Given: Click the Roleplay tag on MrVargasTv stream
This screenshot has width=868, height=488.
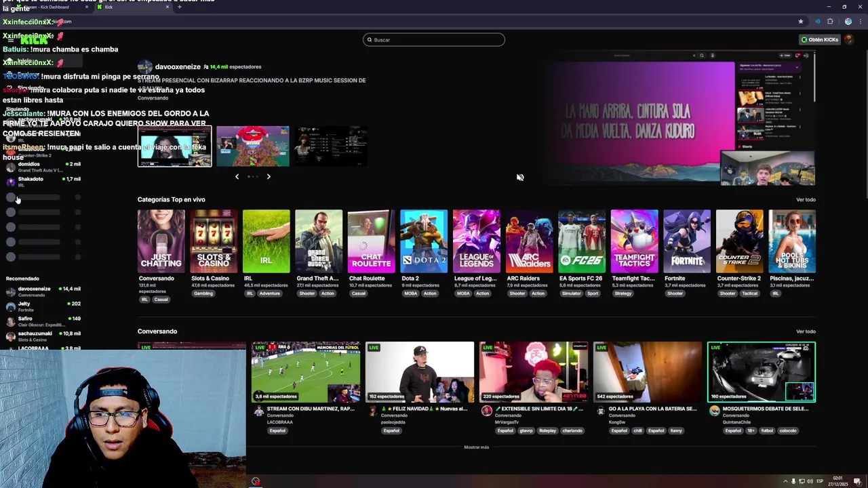Looking at the screenshot, I should [x=548, y=430].
